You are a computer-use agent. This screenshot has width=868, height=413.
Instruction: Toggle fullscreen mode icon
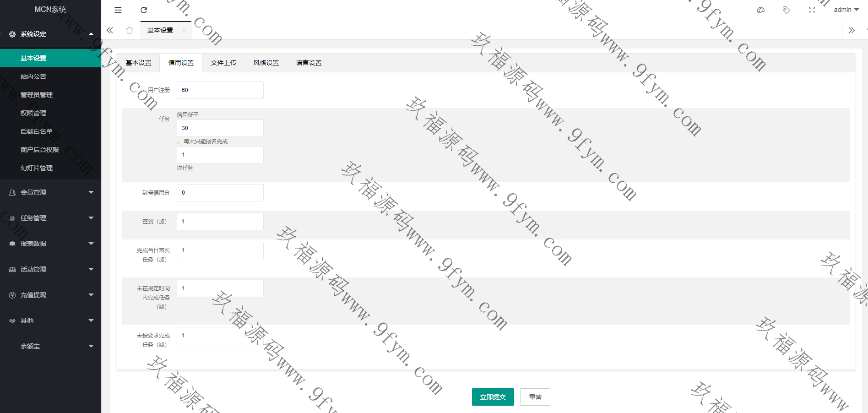[812, 10]
